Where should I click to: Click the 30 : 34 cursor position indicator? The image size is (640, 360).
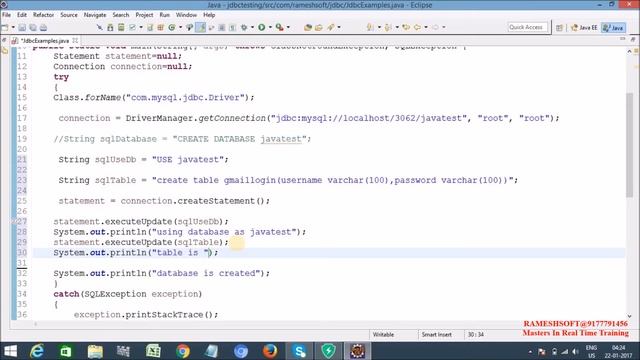(x=476, y=334)
